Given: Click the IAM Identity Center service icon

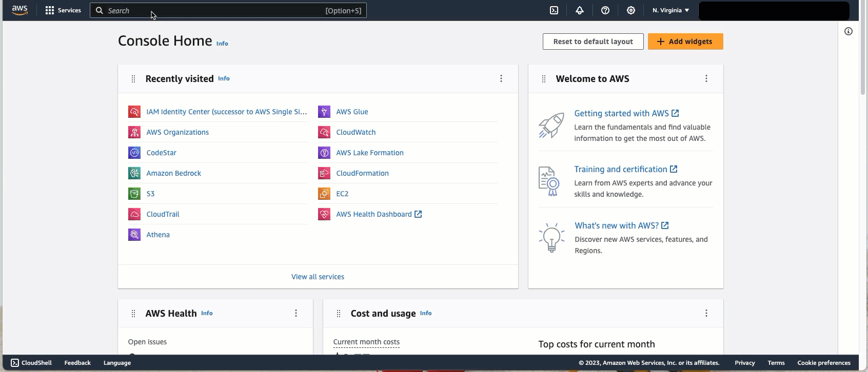Looking at the screenshot, I should pyautogui.click(x=134, y=112).
